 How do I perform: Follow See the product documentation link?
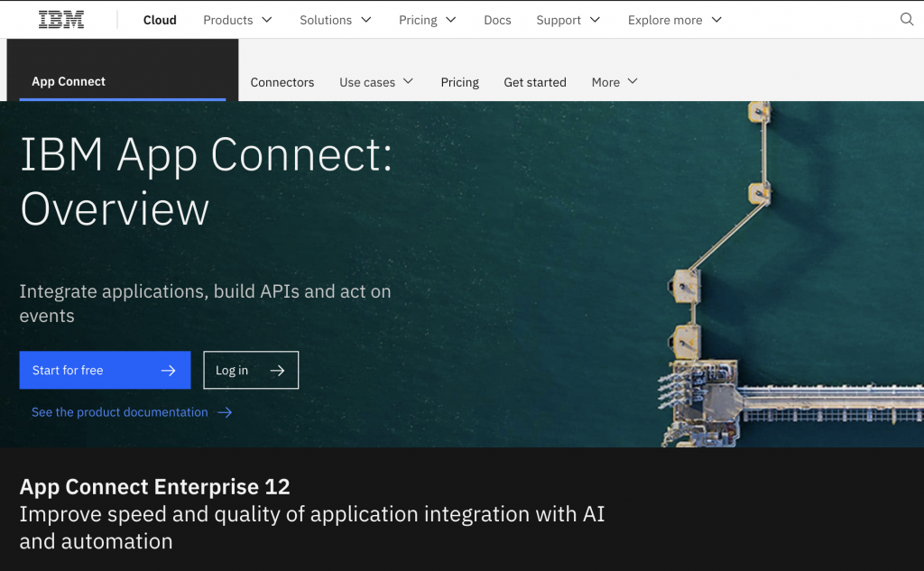coord(120,412)
